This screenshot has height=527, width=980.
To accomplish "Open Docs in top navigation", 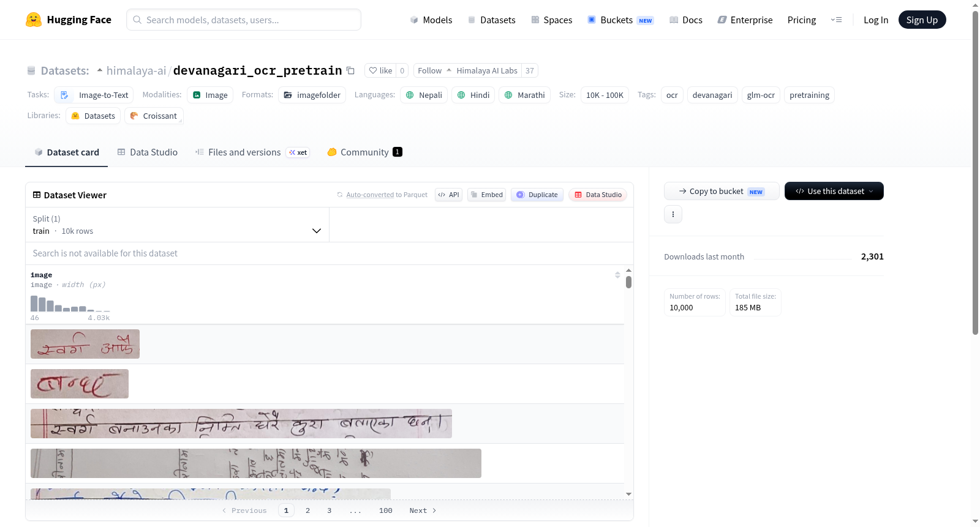I will 686,20.
